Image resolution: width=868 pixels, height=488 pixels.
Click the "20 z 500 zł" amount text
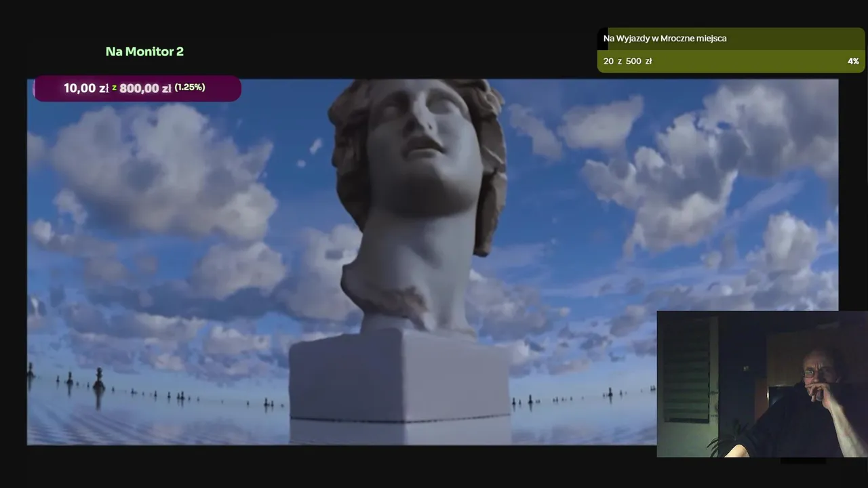click(627, 61)
